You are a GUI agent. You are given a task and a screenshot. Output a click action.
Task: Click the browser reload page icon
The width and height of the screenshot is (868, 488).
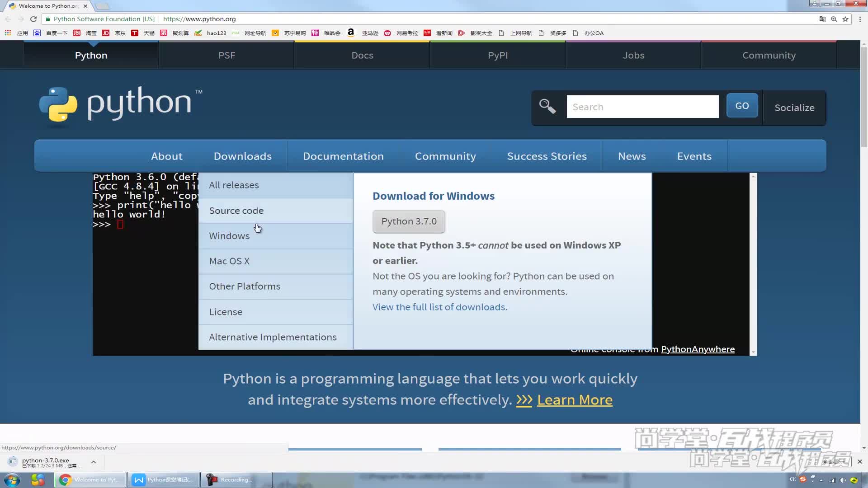pos(33,19)
